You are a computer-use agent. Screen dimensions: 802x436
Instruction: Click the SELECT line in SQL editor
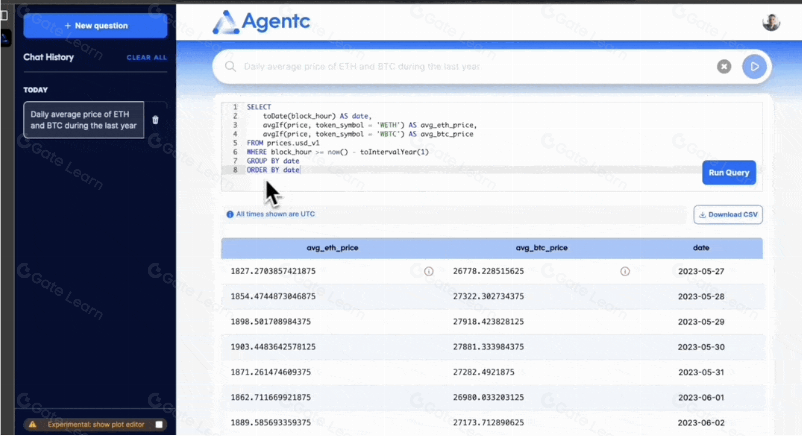[x=259, y=107]
